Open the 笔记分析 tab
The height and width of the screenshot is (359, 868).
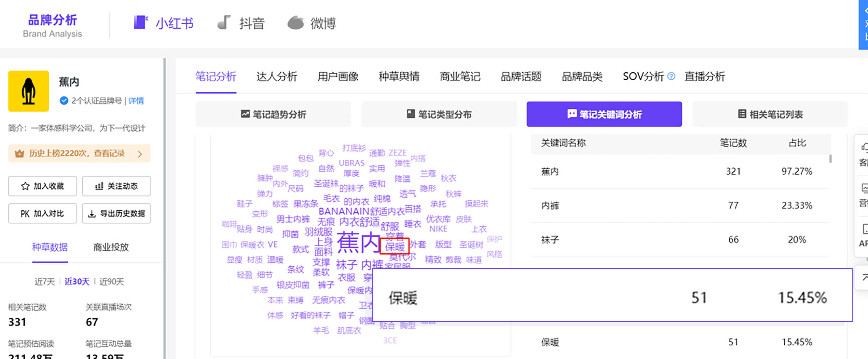(x=216, y=76)
